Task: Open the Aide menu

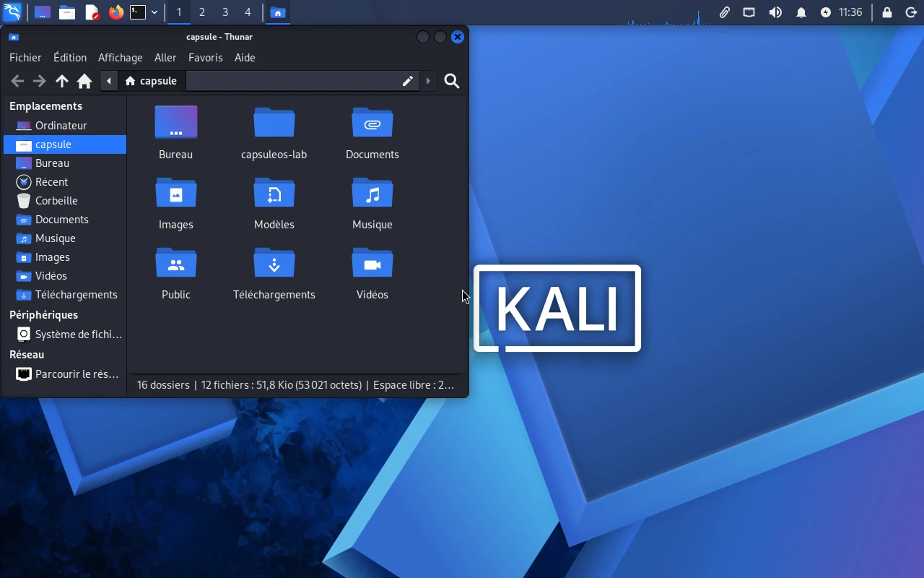Action: [x=245, y=58]
